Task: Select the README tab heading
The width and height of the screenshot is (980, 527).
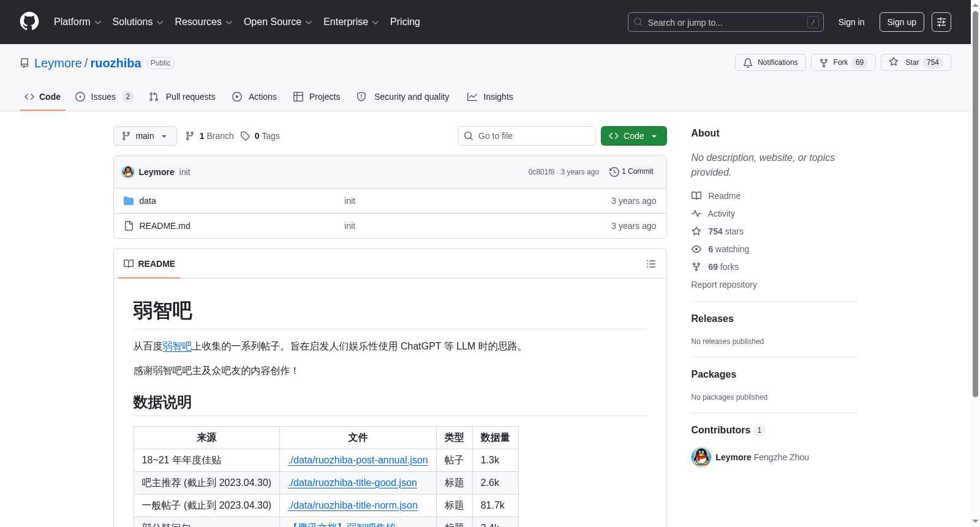Action: click(x=149, y=264)
